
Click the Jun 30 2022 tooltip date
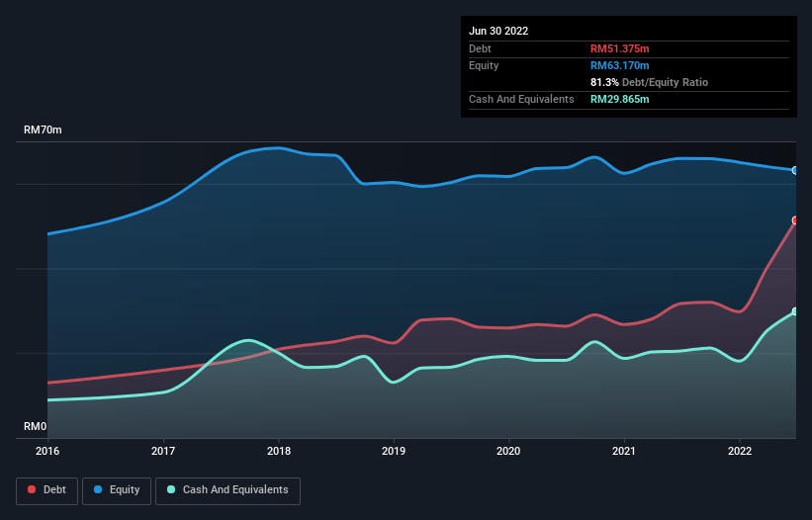click(498, 31)
